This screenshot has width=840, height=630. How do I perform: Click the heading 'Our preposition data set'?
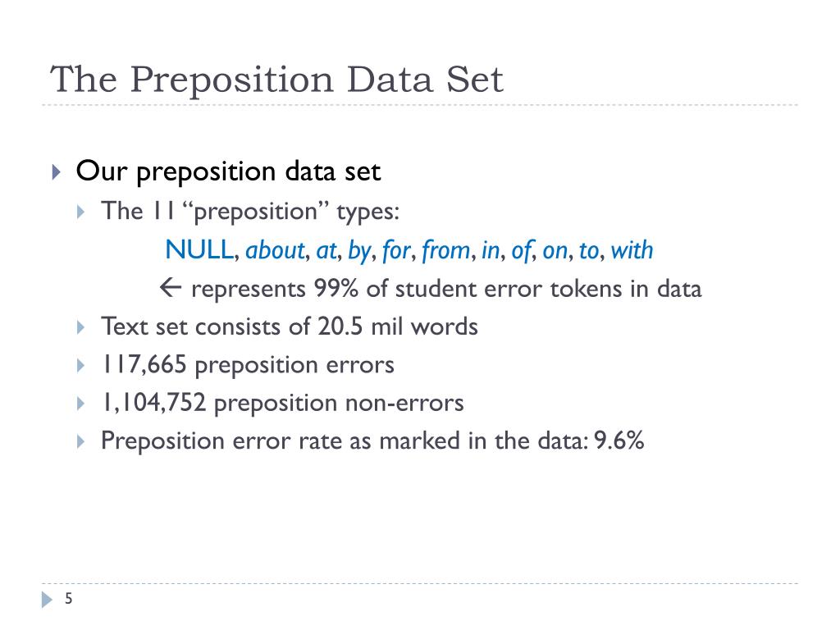(x=228, y=172)
